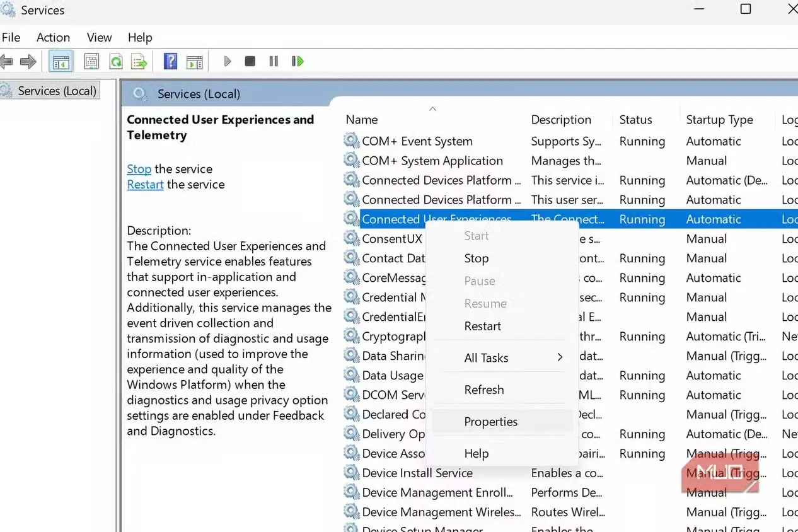
Task: Click gear icon beside COM+ Event System
Action: 351,141
